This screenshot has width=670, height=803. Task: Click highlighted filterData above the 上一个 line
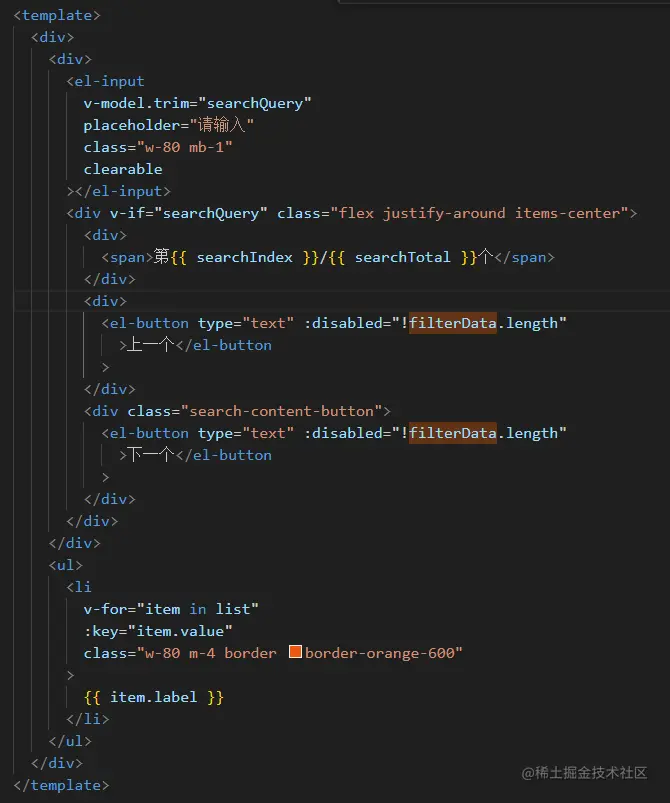[x=453, y=323]
